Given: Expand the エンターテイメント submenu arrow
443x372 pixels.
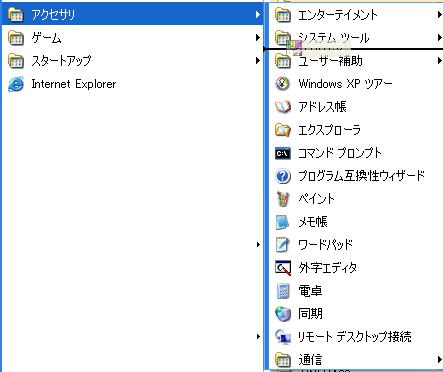Looking at the screenshot, I should (x=439, y=15).
